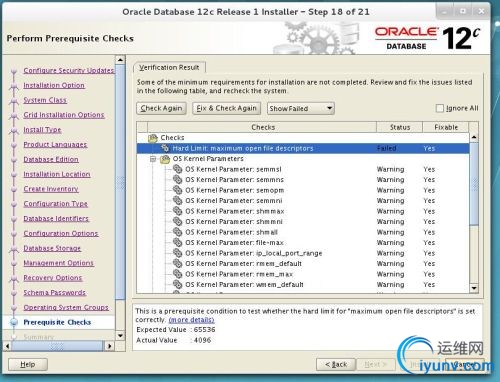This screenshot has width=500, height=382.
Task: Go to Install Type step
Action: [x=42, y=130]
